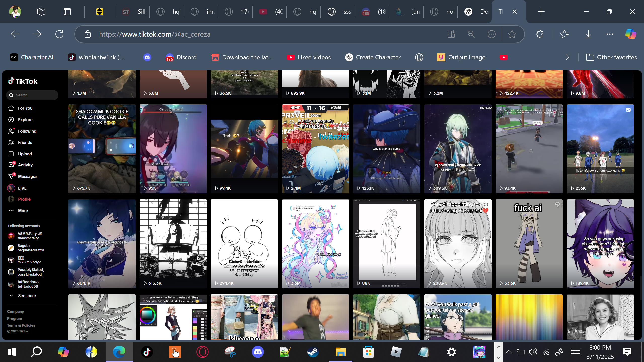Play the 'fuck ai' video thumbnail
This screenshot has height=362, width=644.
pos(529,244)
